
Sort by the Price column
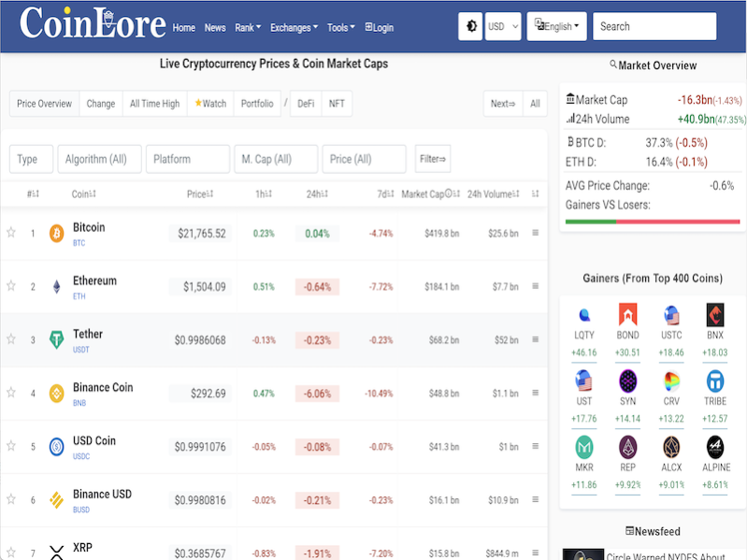[200, 194]
